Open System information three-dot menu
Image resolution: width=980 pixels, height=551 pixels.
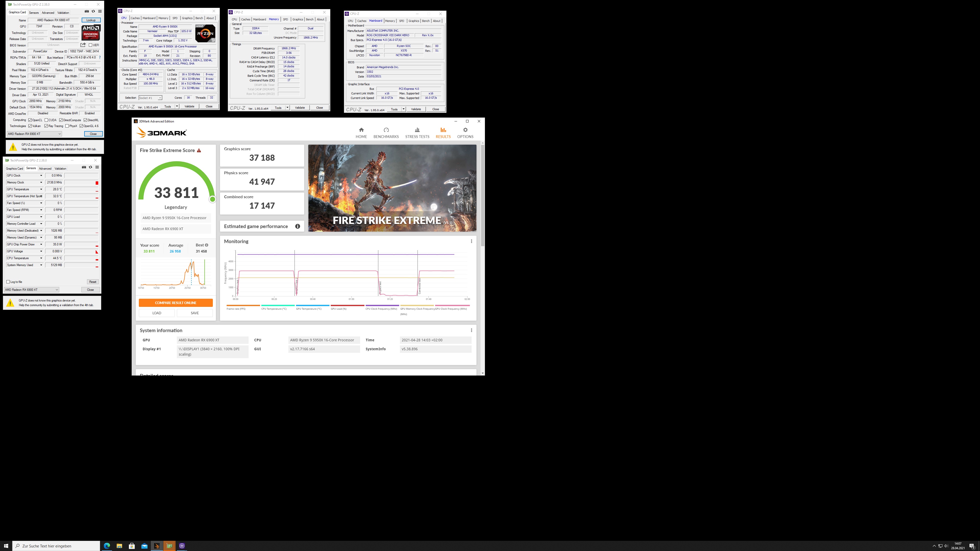pos(471,330)
